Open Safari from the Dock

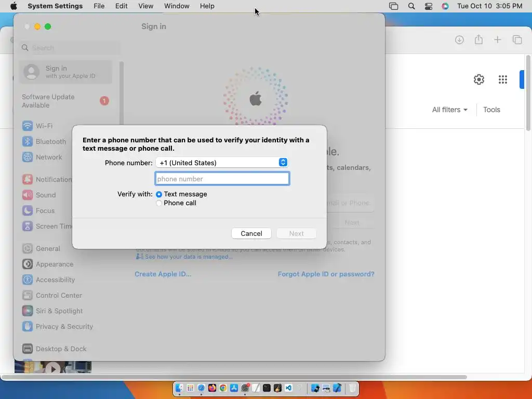point(201,388)
